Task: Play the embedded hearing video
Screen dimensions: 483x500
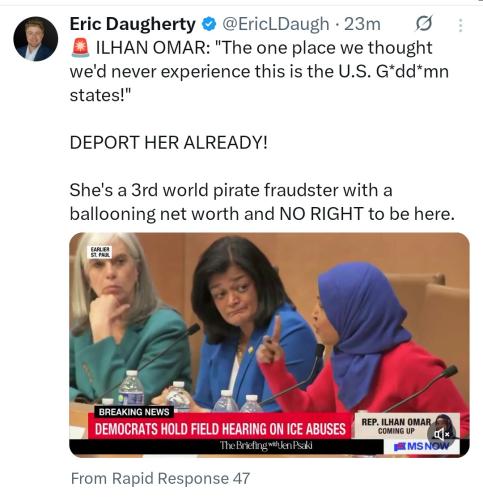Action: click(x=269, y=344)
